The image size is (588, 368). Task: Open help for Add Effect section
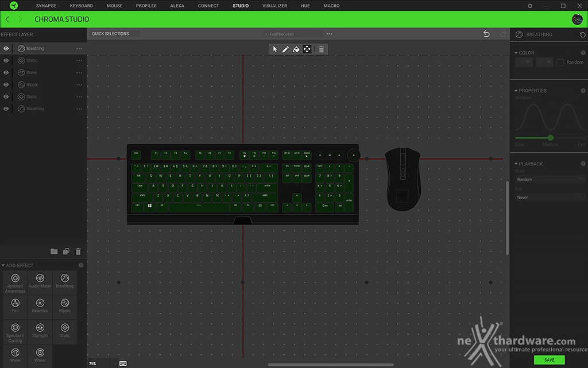coord(81,265)
